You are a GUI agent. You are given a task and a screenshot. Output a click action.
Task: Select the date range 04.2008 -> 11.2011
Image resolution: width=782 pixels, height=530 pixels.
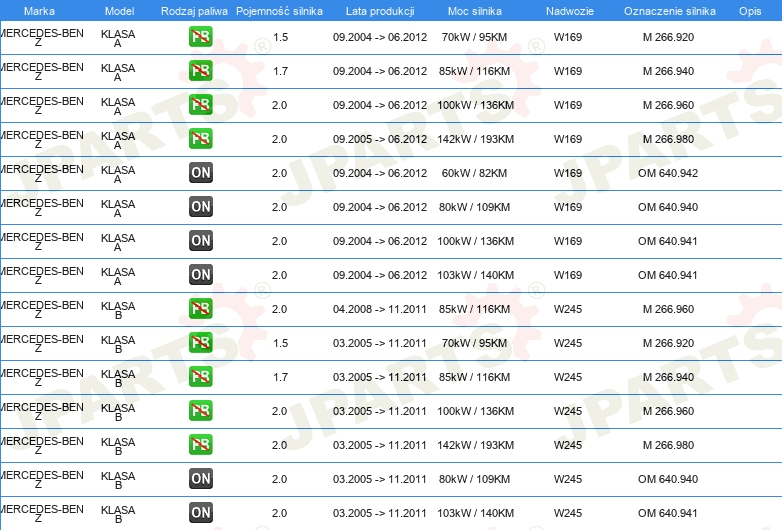(380, 309)
